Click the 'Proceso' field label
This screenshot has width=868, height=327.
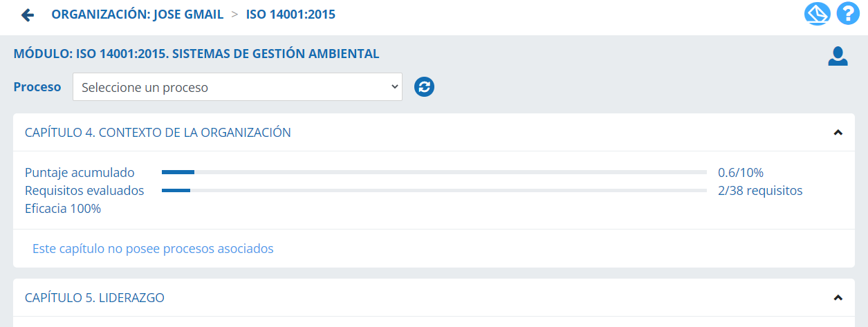(x=37, y=87)
